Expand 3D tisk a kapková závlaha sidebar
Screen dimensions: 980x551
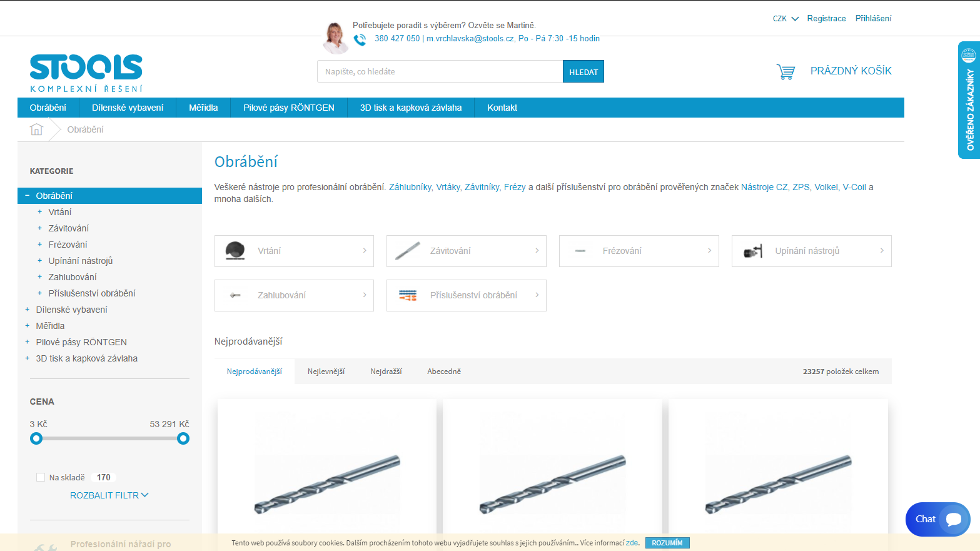point(27,358)
